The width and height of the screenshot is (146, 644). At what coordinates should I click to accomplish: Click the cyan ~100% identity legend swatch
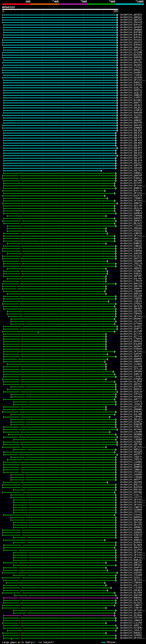(130, 4)
